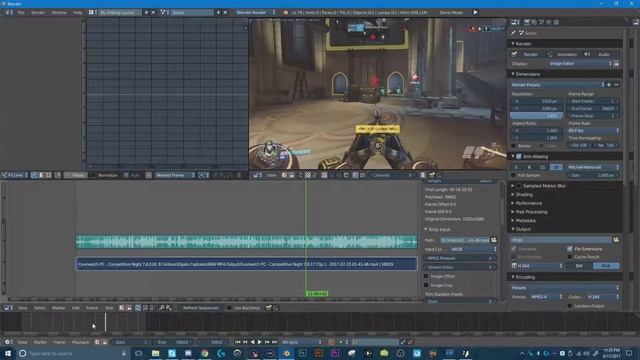This screenshot has height=360, width=640.
Task: Toggle the File Extensions checkbox
Action: click(x=570, y=249)
